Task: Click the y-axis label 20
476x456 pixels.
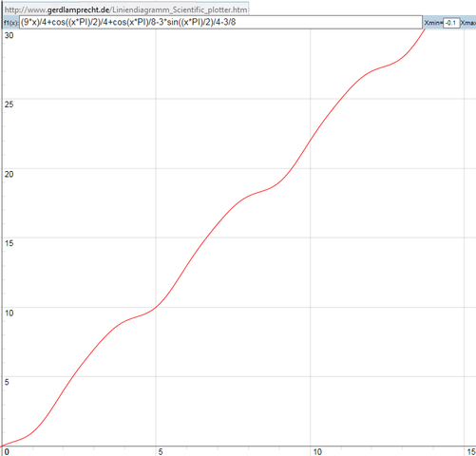Action: [10, 174]
